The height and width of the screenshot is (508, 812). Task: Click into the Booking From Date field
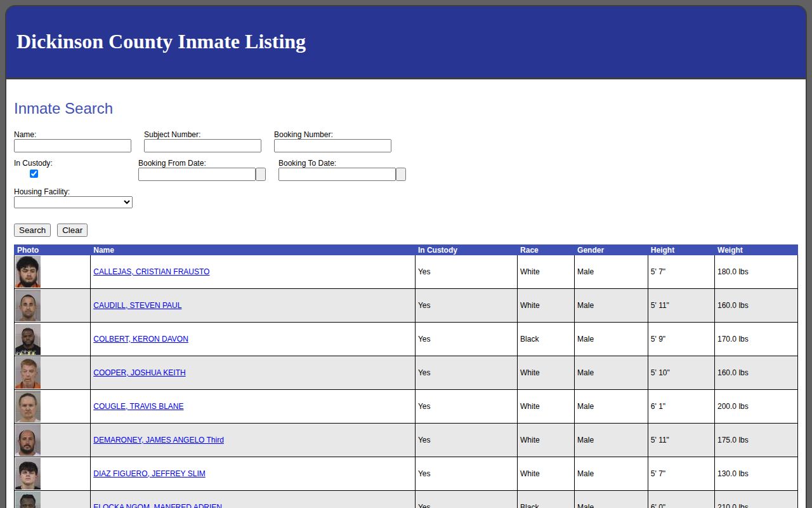(x=197, y=174)
